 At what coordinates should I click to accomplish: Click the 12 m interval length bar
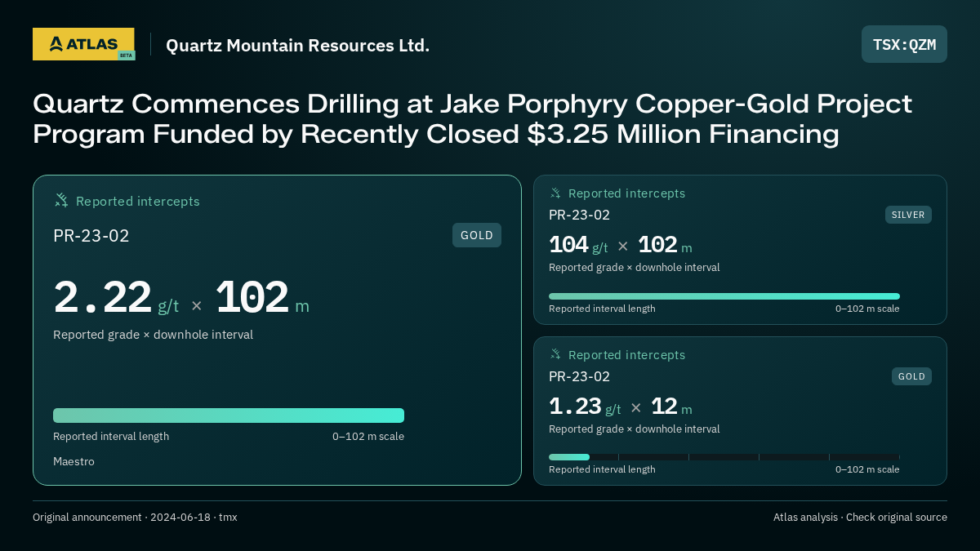point(724,457)
